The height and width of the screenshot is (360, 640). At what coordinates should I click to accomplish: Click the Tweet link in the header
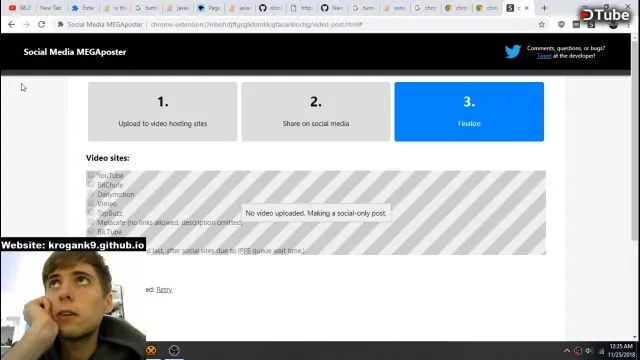544,56
